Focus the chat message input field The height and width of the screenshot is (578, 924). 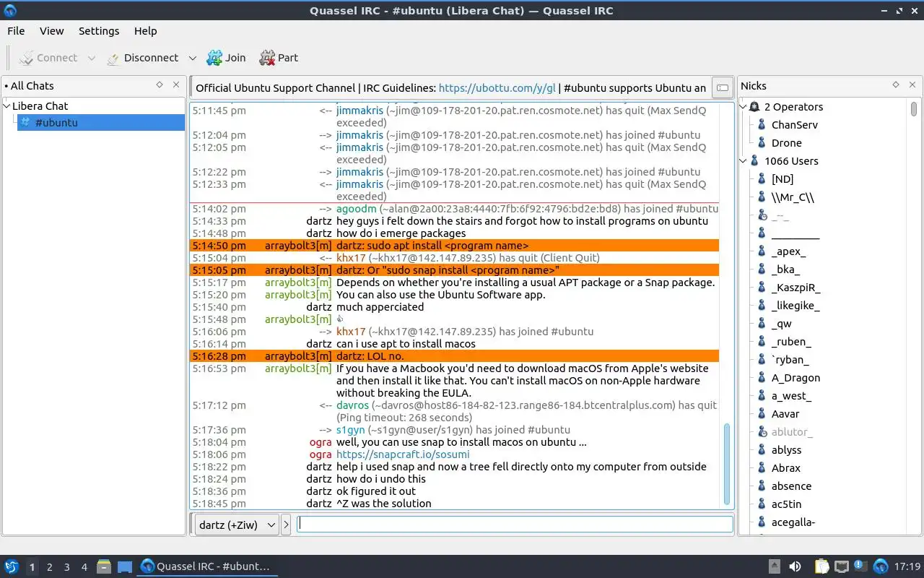(515, 525)
